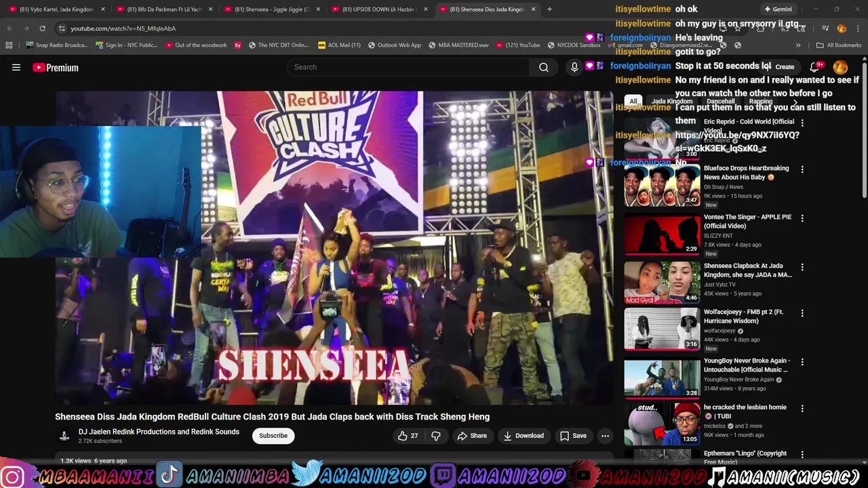Open the notifications bell with 9+ badge
The height and width of the screenshot is (488, 868).
click(x=815, y=67)
